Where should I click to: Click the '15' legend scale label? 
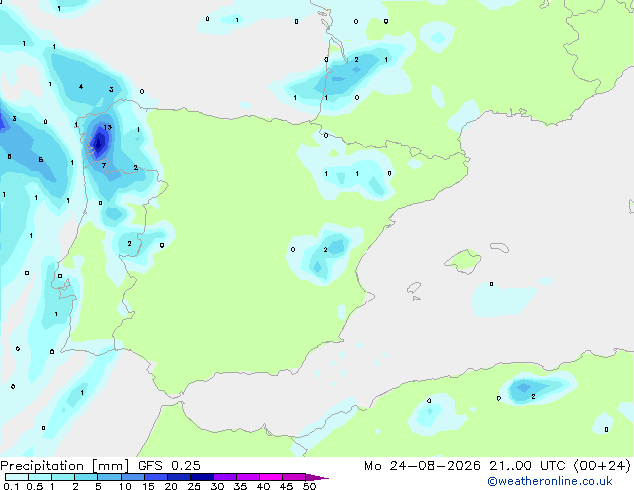(x=148, y=486)
